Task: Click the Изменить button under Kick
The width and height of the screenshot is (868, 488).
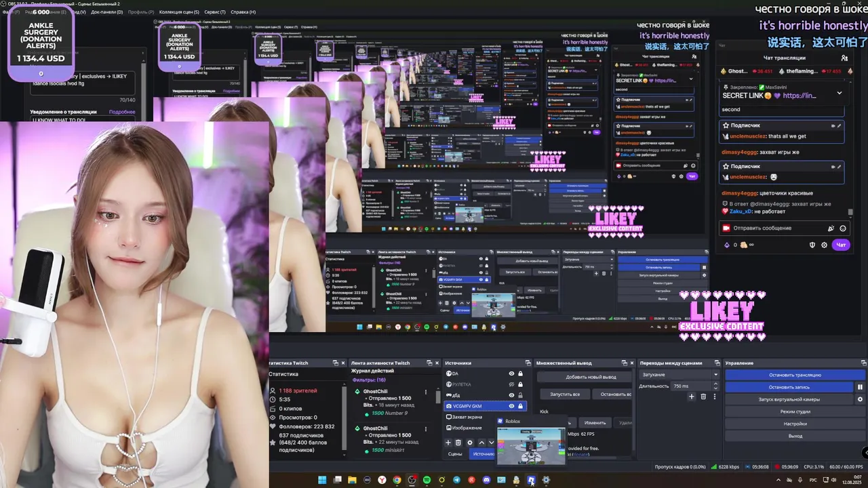Action: tap(595, 422)
